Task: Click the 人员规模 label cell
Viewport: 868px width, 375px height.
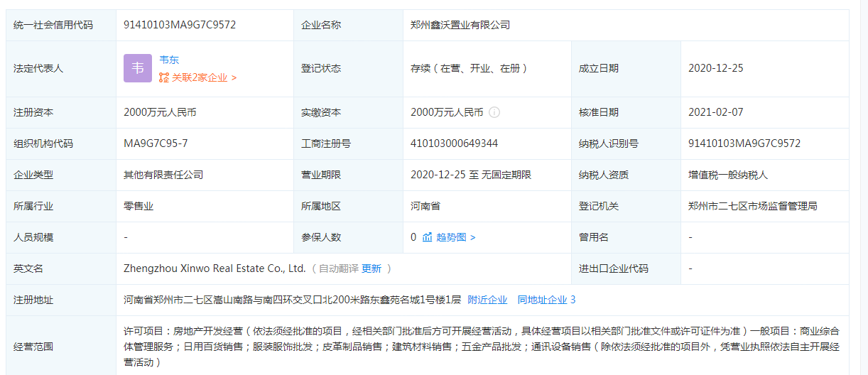Action: tap(61, 237)
